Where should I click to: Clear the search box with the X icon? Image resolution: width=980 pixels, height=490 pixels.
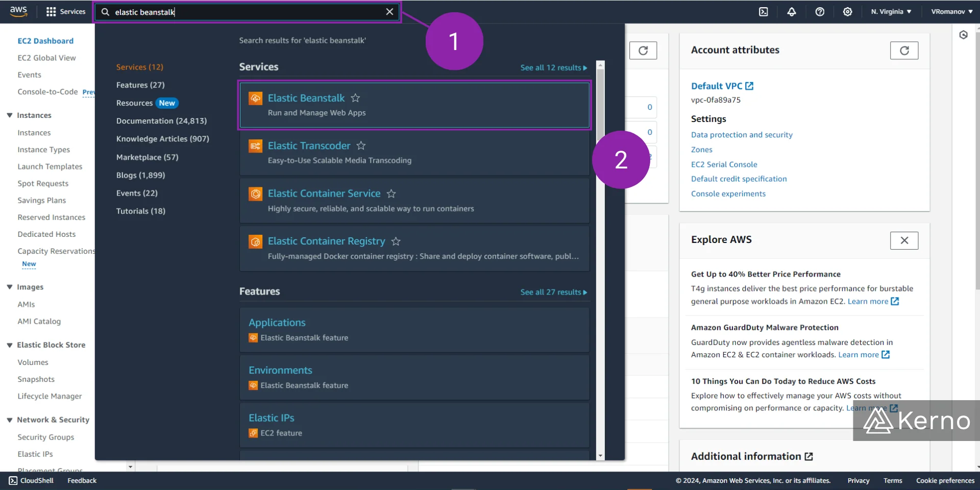coord(389,12)
